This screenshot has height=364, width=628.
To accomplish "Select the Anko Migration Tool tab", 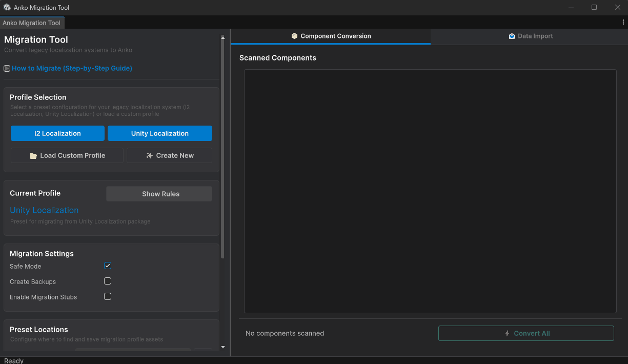I will 32,23.
